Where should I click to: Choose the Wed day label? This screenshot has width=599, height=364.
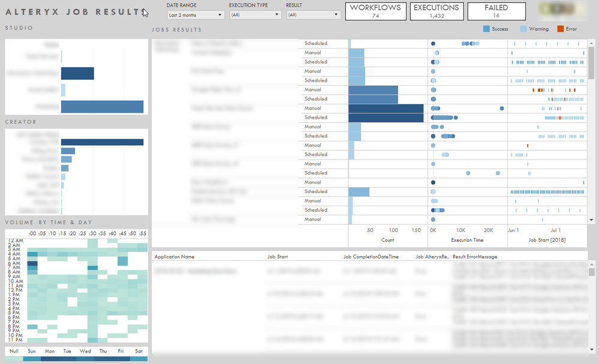85,351
